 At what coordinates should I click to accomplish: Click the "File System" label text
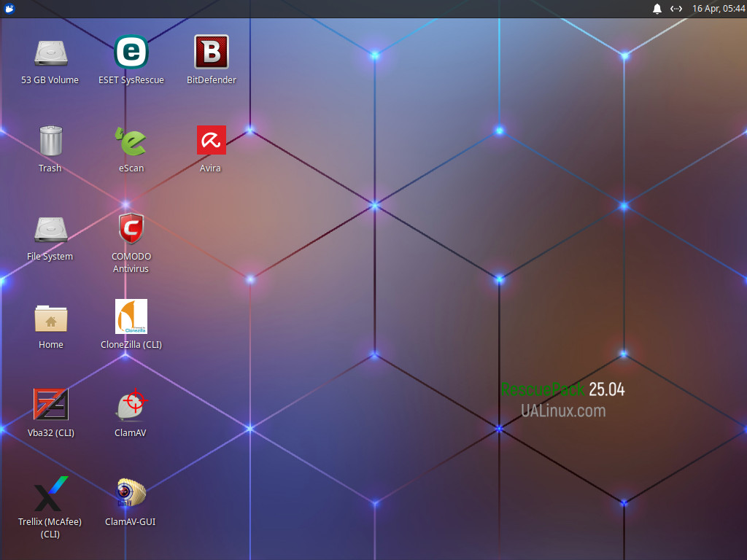[x=50, y=257]
